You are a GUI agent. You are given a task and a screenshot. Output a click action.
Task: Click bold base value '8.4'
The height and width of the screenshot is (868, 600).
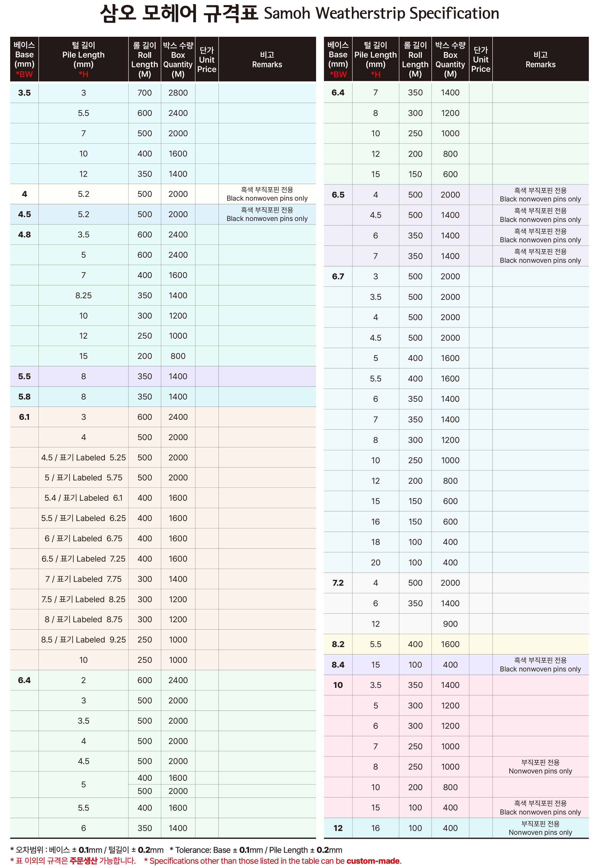pyautogui.click(x=338, y=665)
